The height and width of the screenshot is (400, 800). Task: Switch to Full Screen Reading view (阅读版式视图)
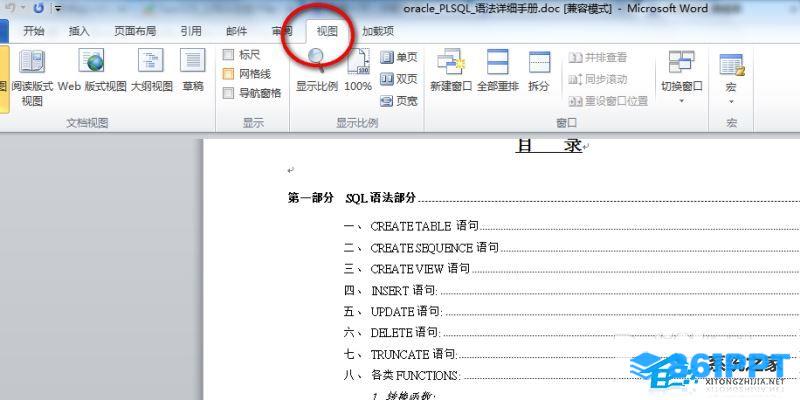[32, 78]
